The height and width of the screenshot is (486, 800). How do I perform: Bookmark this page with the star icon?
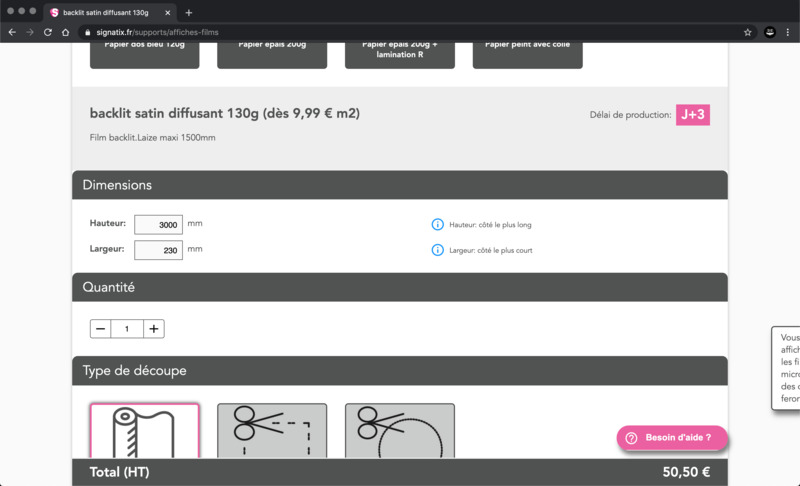point(747,32)
